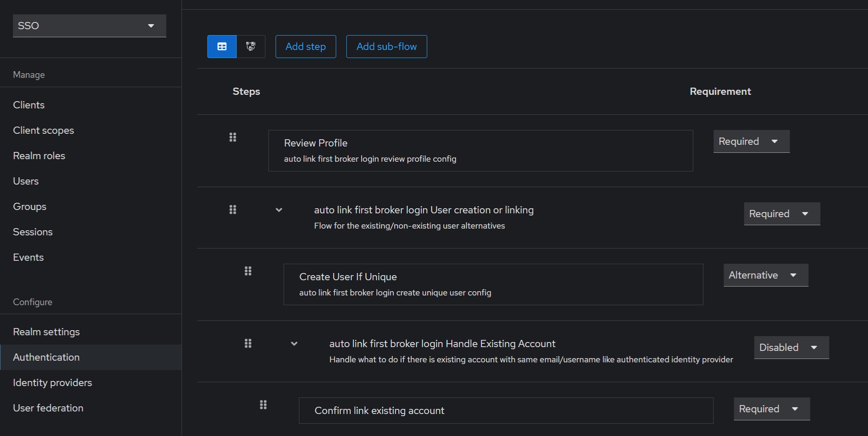Open the SSO realm selector dropdown
Viewport: 868px width, 436px height.
click(x=89, y=26)
